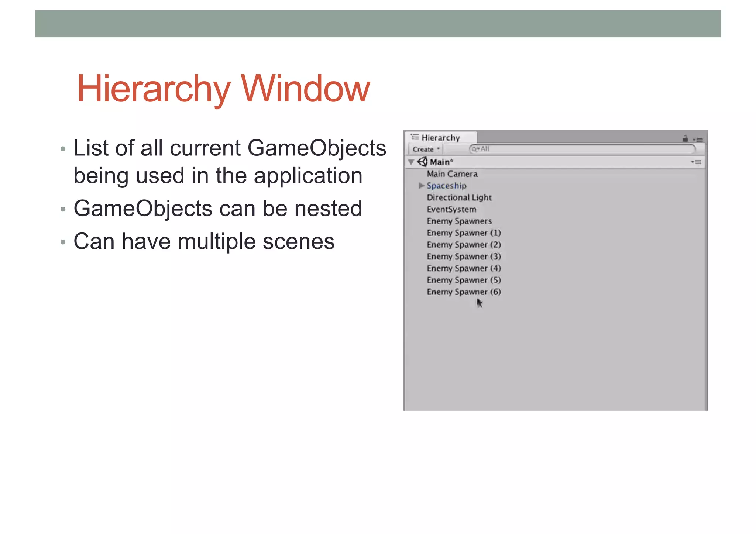The height and width of the screenshot is (534, 756).
Task: Expand the Spaceship object arrow
Action: [x=421, y=186]
